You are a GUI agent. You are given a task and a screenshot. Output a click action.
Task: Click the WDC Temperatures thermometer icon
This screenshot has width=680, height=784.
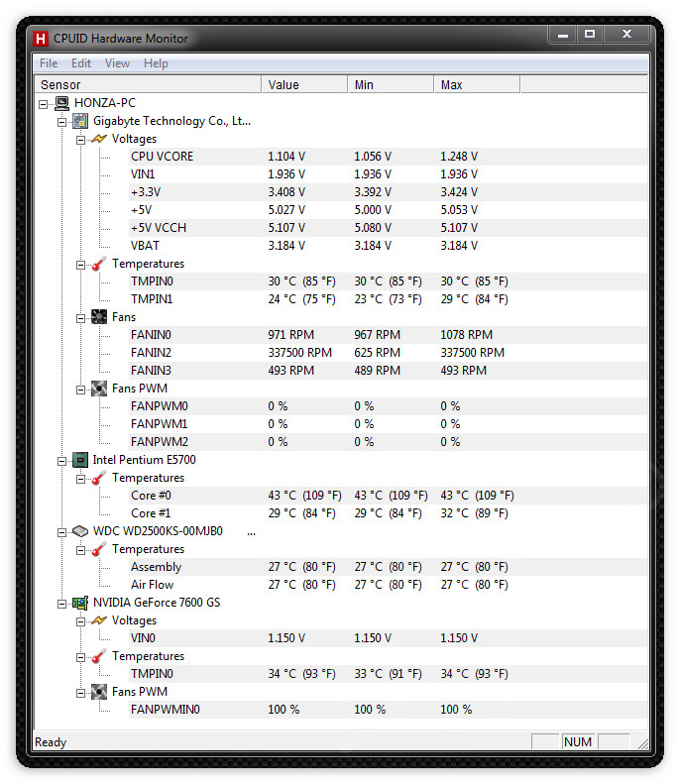(x=99, y=549)
